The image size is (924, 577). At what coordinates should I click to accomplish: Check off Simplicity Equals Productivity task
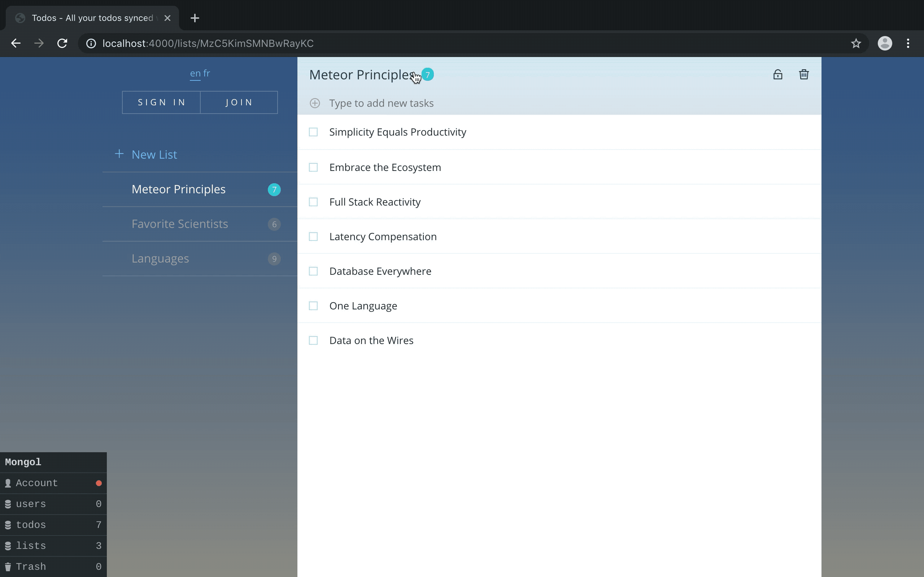[x=313, y=132]
